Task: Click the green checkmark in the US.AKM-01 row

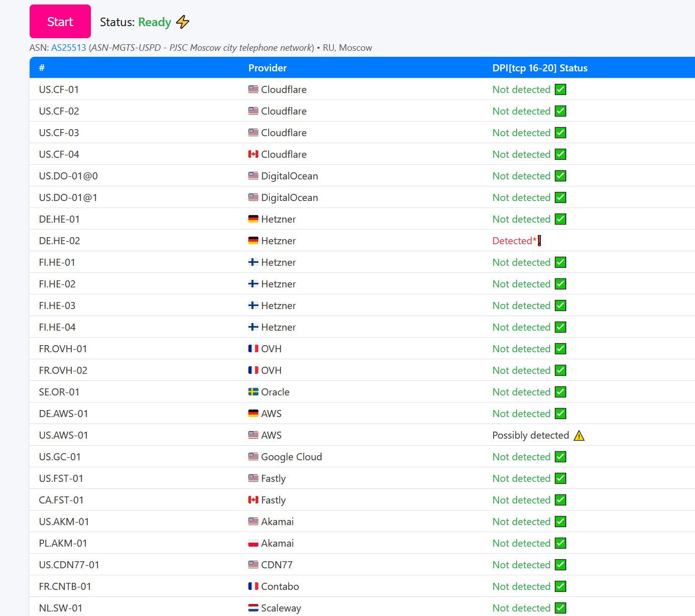Action: pos(560,522)
